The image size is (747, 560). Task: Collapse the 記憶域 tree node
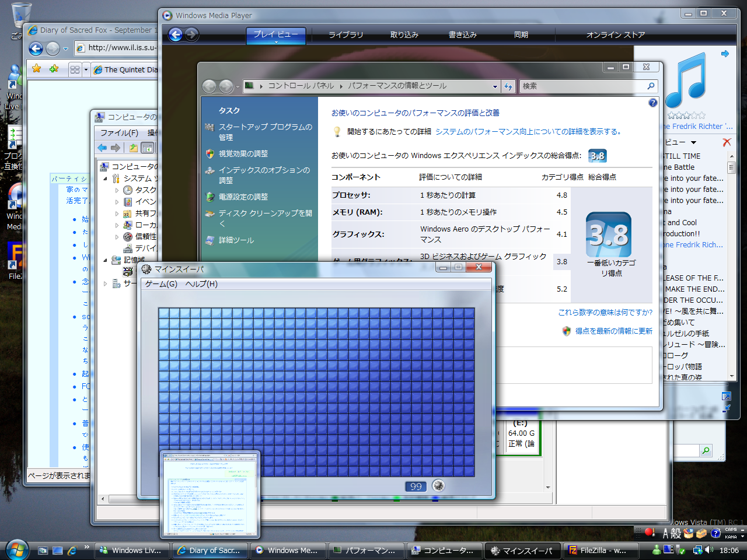[x=105, y=260]
